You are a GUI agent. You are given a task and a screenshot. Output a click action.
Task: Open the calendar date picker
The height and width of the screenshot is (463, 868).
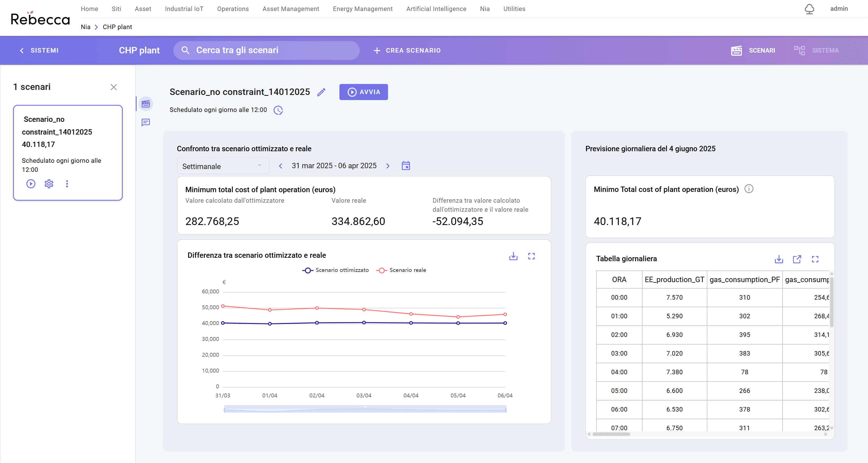(x=406, y=166)
